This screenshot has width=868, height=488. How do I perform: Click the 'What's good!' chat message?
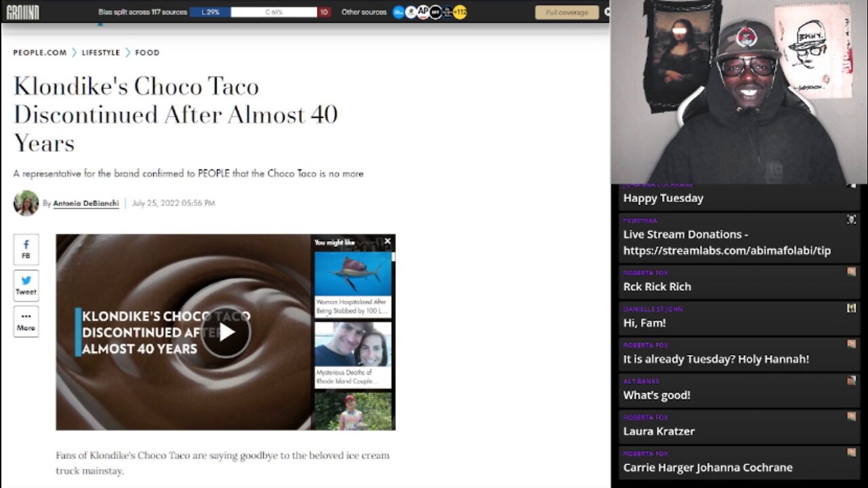[656, 395]
